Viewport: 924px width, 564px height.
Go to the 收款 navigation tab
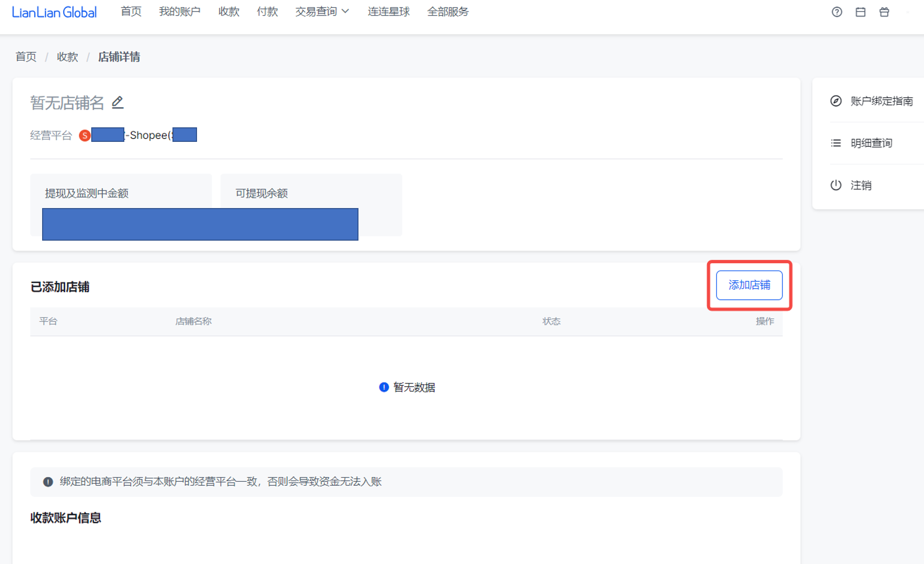pos(229,12)
